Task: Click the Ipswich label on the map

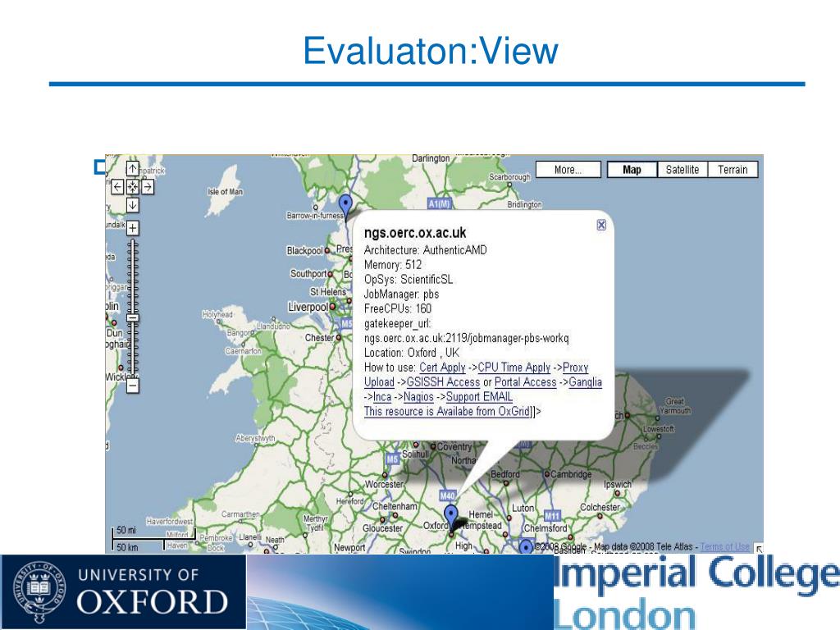Action: [618, 484]
